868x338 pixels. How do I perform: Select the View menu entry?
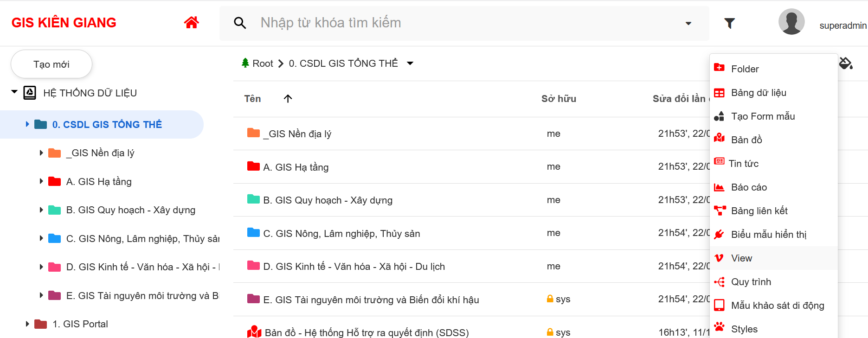pyautogui.click(x=741, y=258)
